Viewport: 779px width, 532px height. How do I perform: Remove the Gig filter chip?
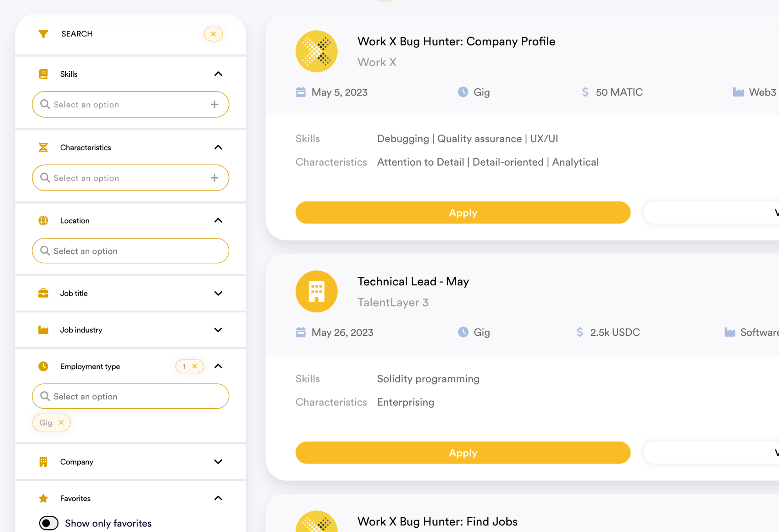coord(61,422)
